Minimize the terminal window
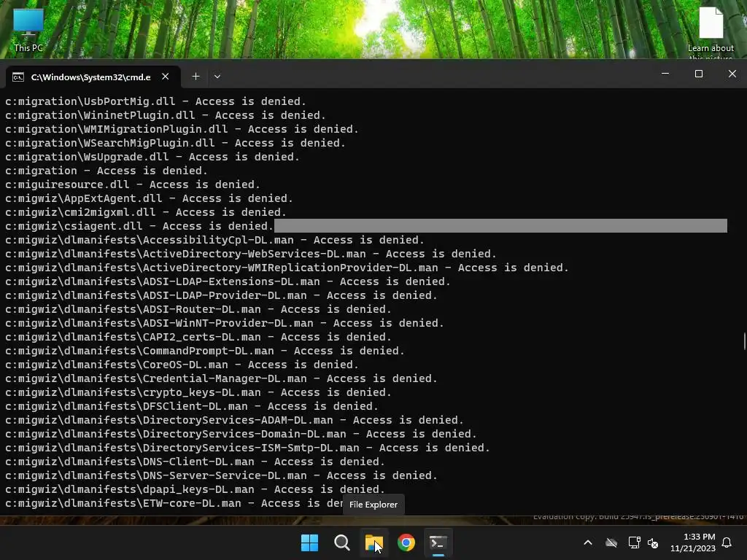747x560 pixels. point(665,74)
